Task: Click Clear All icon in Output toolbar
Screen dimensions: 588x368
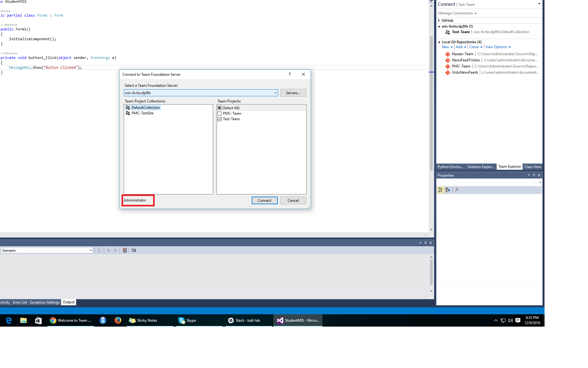Action: coord(125,250)
